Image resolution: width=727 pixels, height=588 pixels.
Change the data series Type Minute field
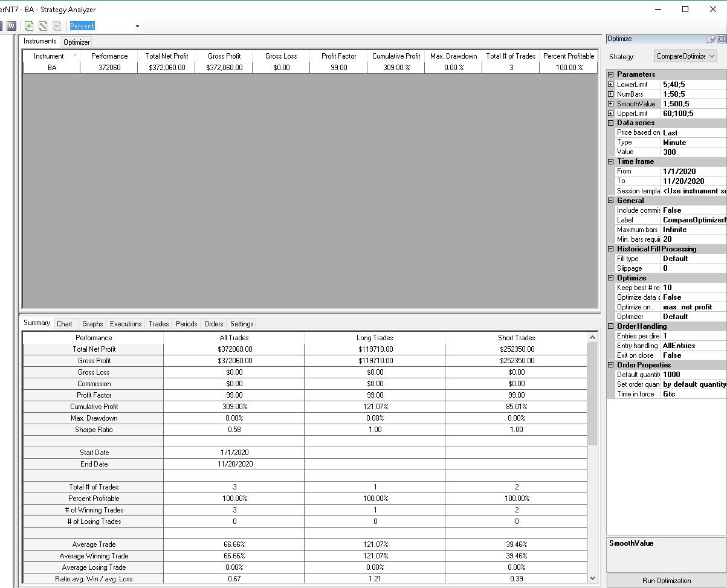coord(694,143)
